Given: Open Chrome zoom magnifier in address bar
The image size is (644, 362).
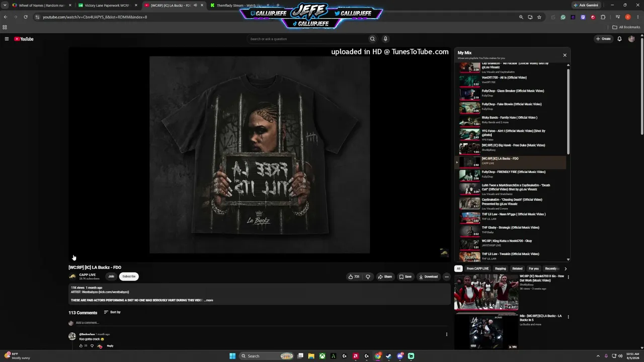Looking at the screenshot, I should [x=521, y=17].
